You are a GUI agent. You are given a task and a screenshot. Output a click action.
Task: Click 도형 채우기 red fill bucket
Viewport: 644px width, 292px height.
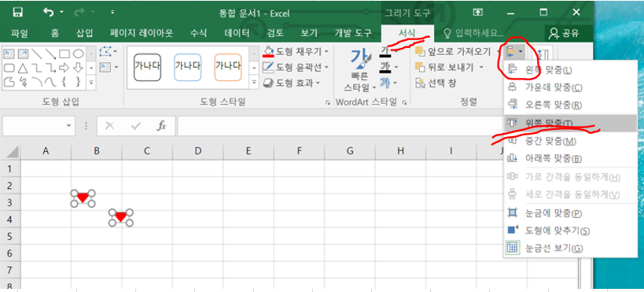pos(269,51)
